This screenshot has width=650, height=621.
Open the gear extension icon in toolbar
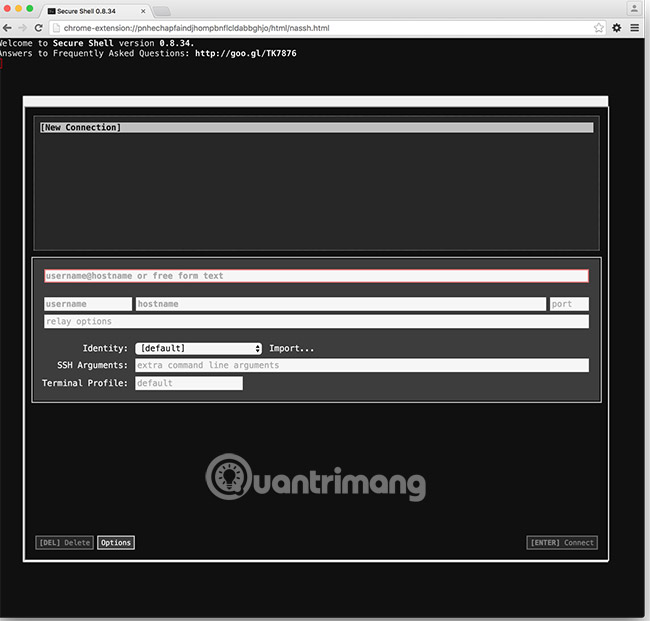(x=617, y=28)
